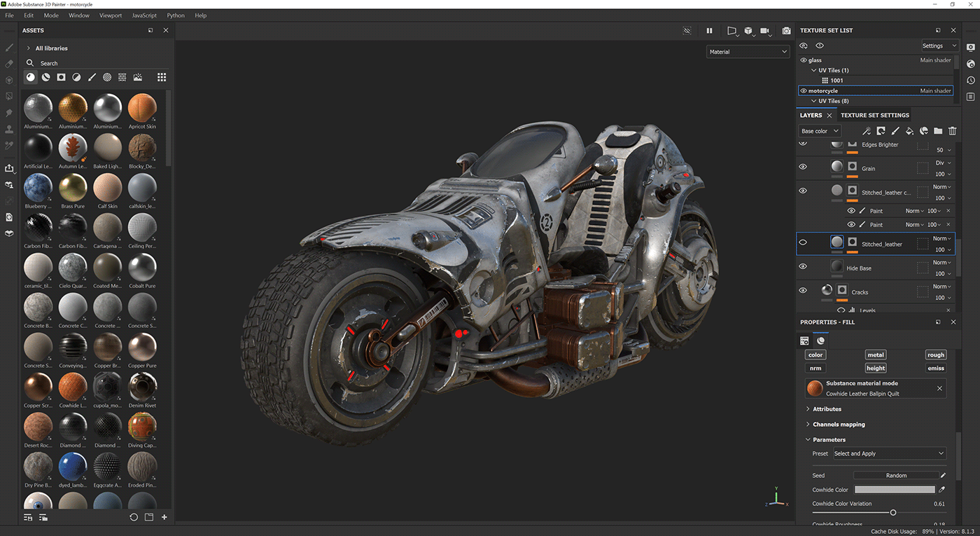The width and height of the screenshot is (980, 536).
Task: Show the glass texture set
Action: pos(803,60)
